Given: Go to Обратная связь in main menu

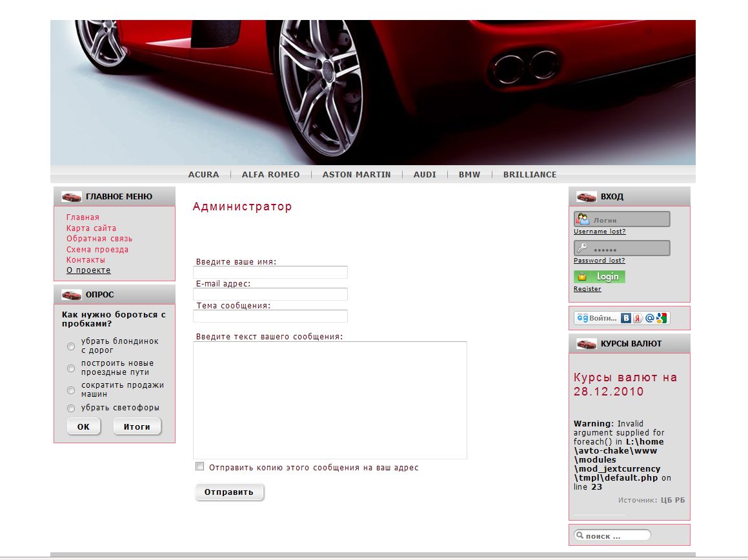Looking at the screenshot, I should 99,239.
